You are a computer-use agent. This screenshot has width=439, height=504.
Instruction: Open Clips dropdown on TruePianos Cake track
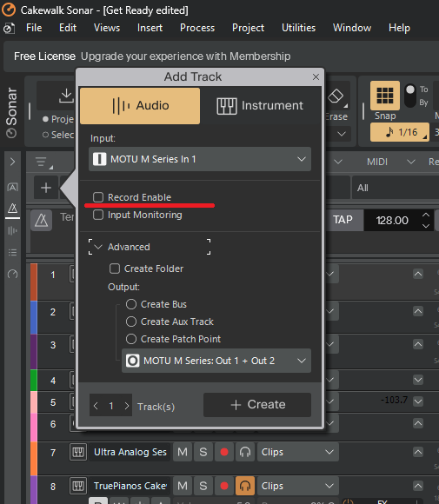[x=297, y=486]
